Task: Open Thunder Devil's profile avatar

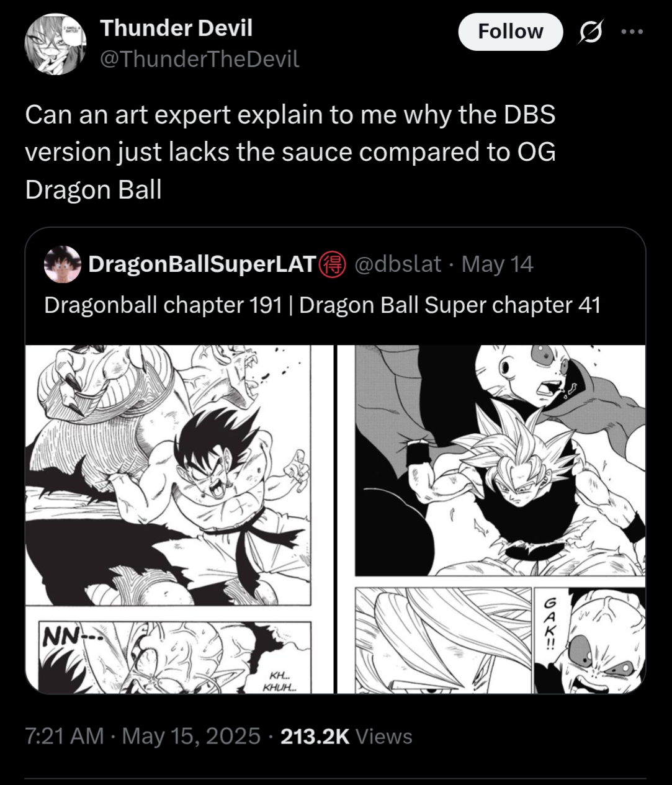Action: tap(55, 44)
